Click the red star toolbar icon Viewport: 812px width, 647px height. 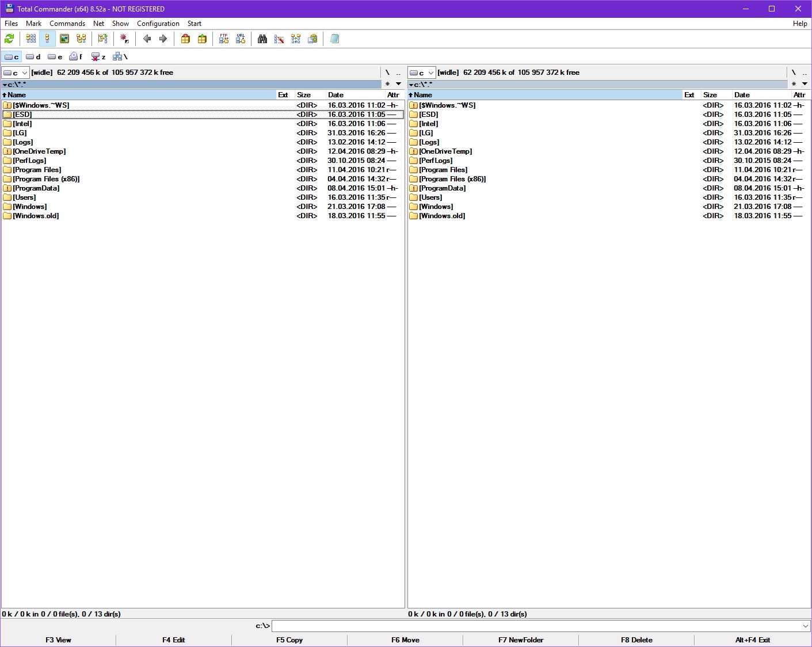point(124,39)
